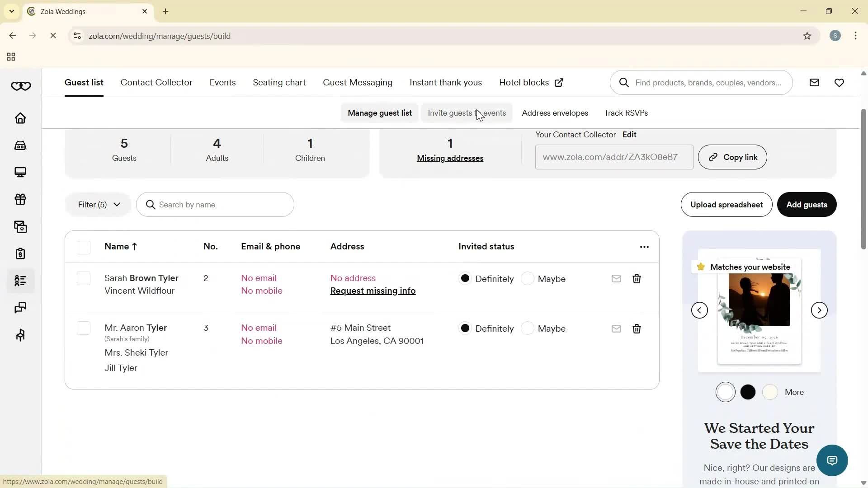
Task: Toggle Maybe status for Mr. Aaron Tyler
Action: tap(528, 328)
